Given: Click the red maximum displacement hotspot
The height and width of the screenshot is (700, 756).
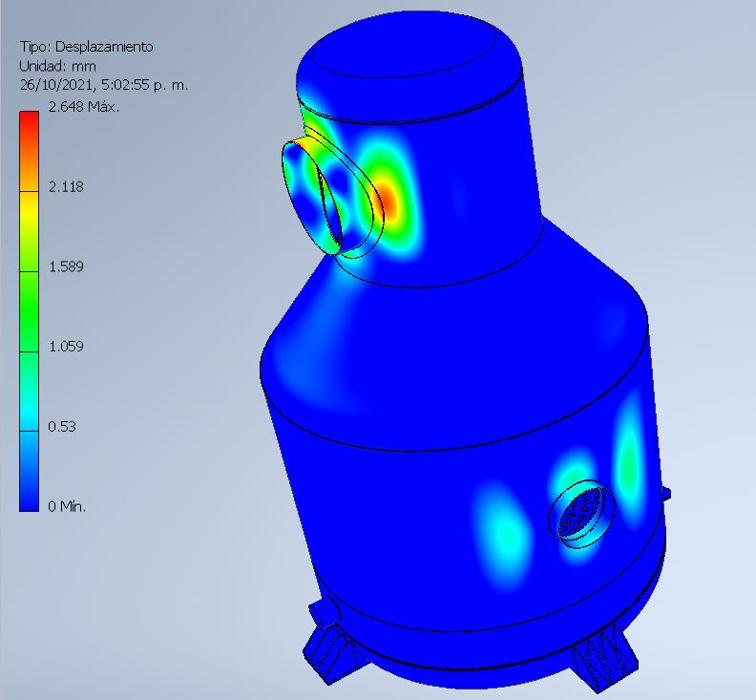Looking at the screenshot, I should tap(388, 202).
